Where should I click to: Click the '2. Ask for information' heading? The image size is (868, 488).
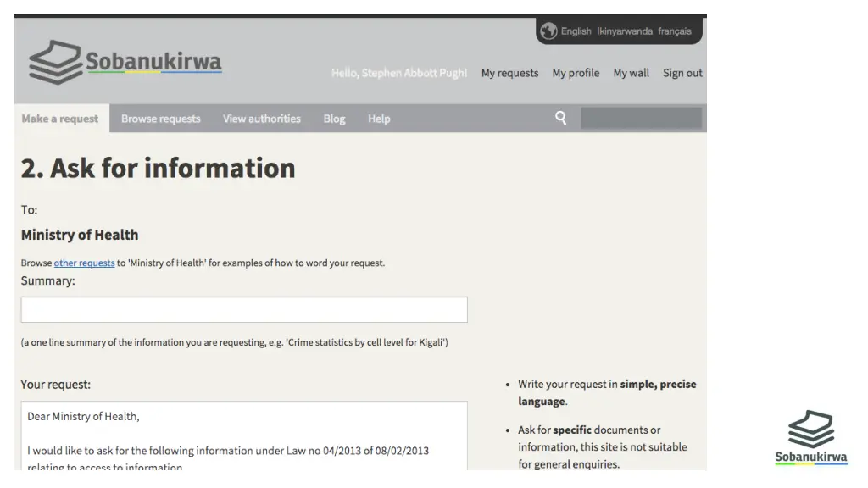pyautogui.click(x=158, y=168)
